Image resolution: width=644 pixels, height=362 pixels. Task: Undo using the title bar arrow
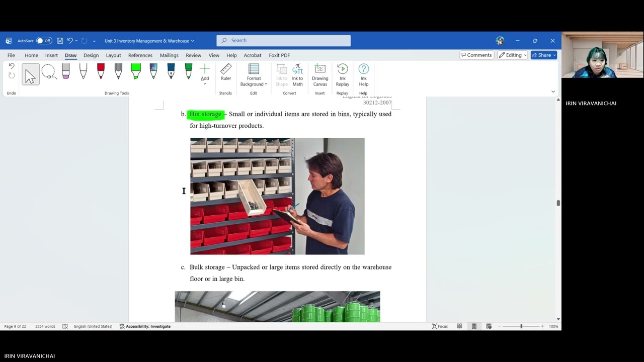[70, 41]
